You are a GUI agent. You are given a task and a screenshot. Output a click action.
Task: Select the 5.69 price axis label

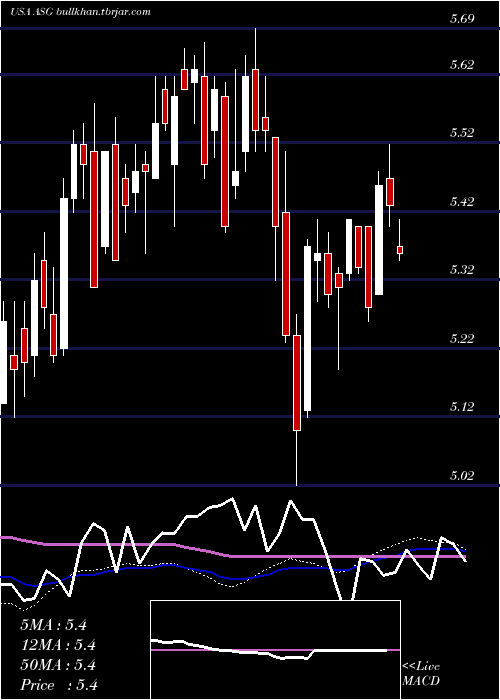pyautogui.click(x=462, y=19)
